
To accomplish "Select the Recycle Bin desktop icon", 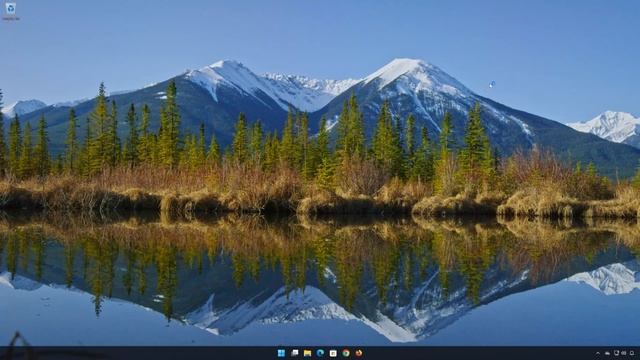I will coord(10,11).
